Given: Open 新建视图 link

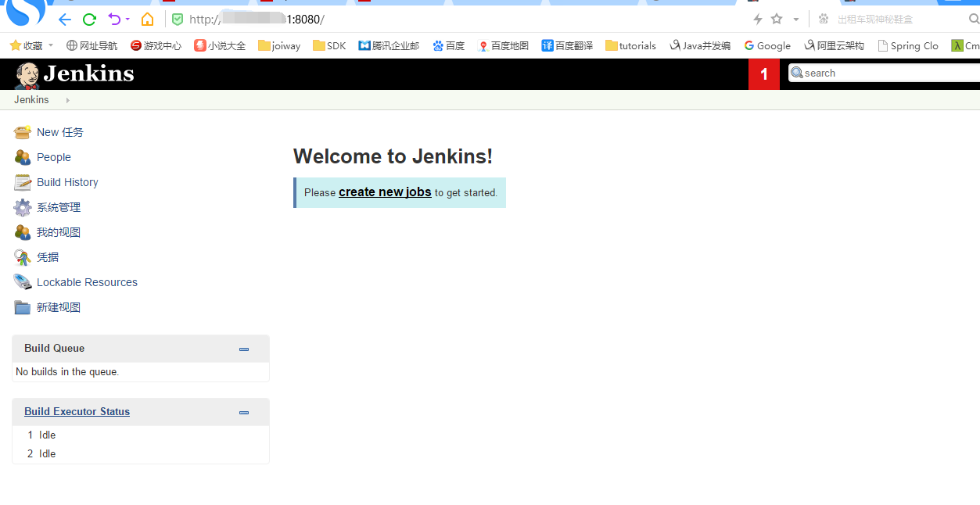Looking at the screenshot, I should pyautogui.click(x=59, y=307).
